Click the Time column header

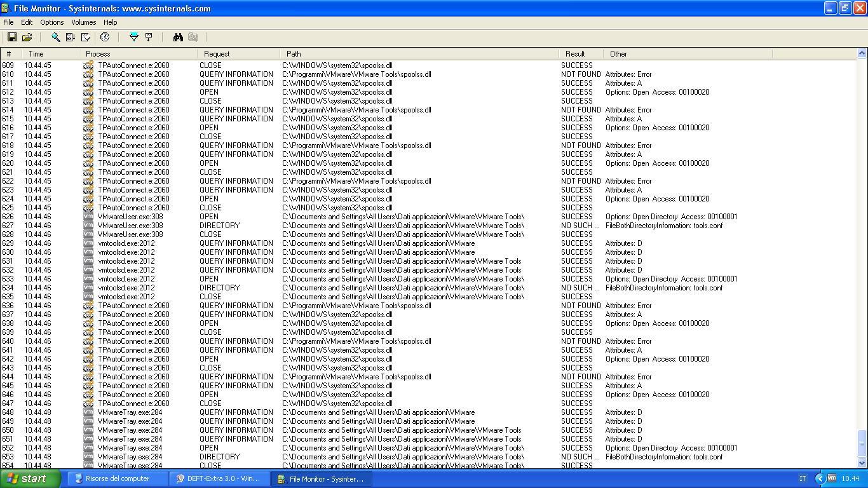point(52,54)
